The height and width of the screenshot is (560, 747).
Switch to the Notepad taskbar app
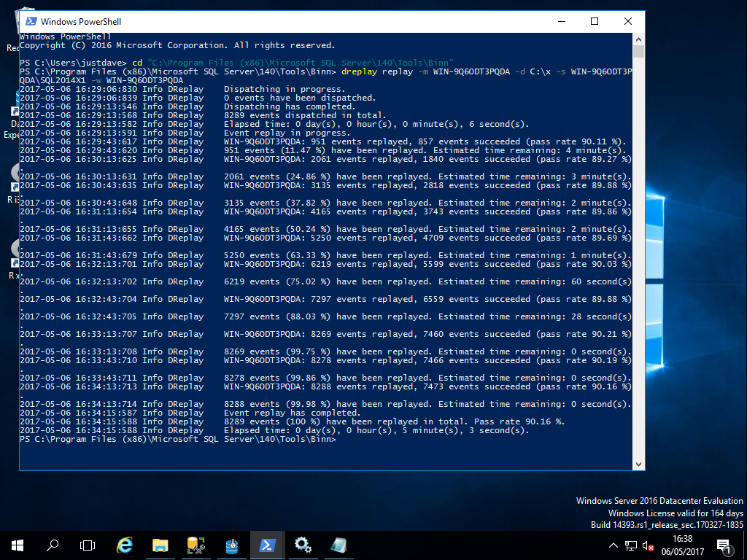pyautogui.click(x=338, y=545)
